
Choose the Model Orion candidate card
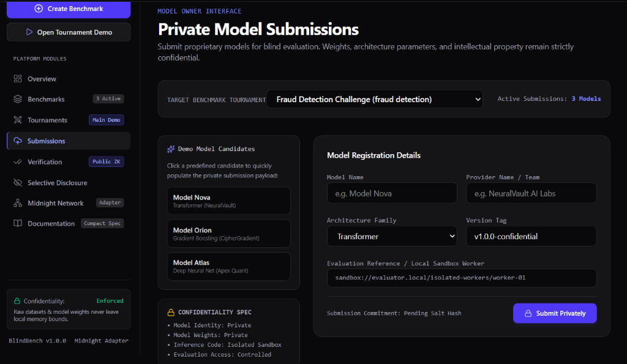point(229,233)
